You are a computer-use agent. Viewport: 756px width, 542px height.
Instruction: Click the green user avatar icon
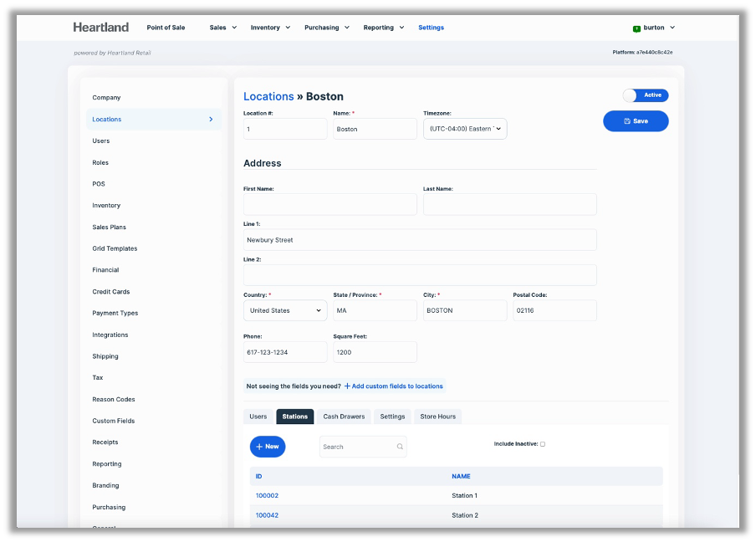click(636, 28)
